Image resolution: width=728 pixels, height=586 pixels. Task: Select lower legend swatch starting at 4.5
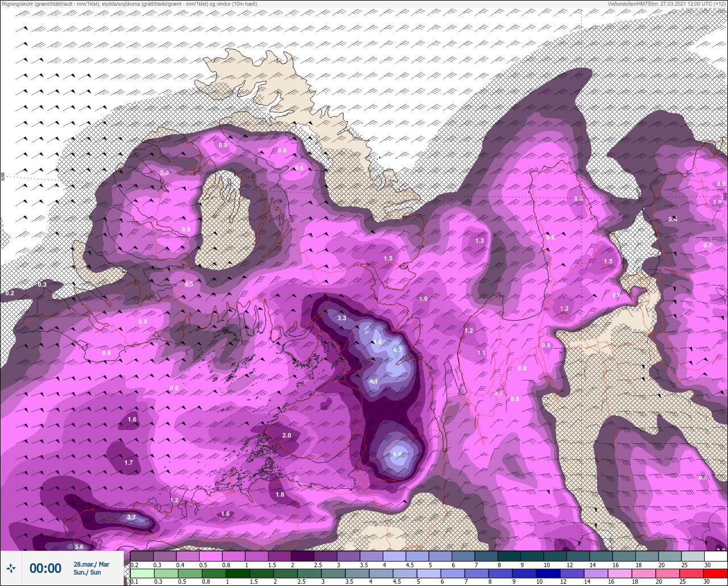pyautogui.click(x=405, y=573)
